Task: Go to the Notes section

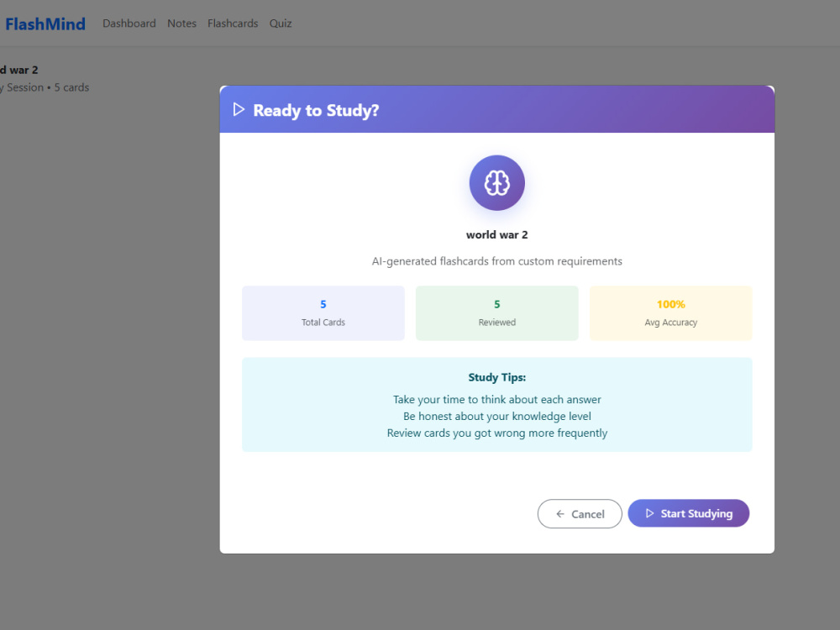Action: 181,24
